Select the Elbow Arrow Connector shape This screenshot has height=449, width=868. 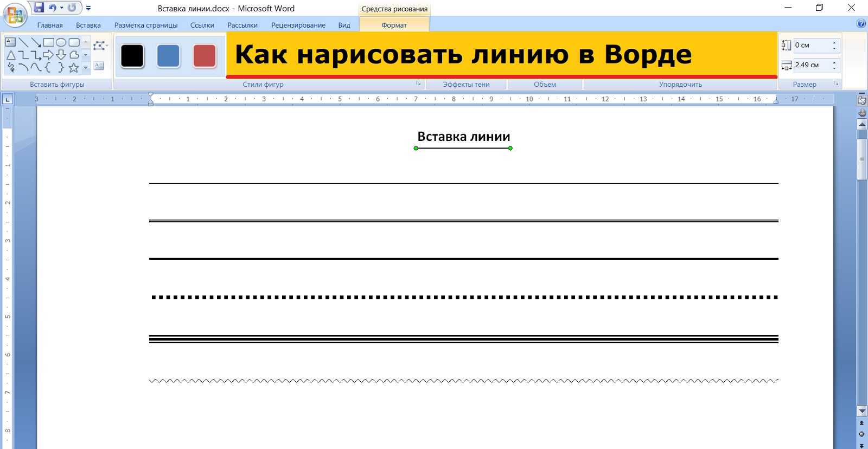tap(36, 55)
